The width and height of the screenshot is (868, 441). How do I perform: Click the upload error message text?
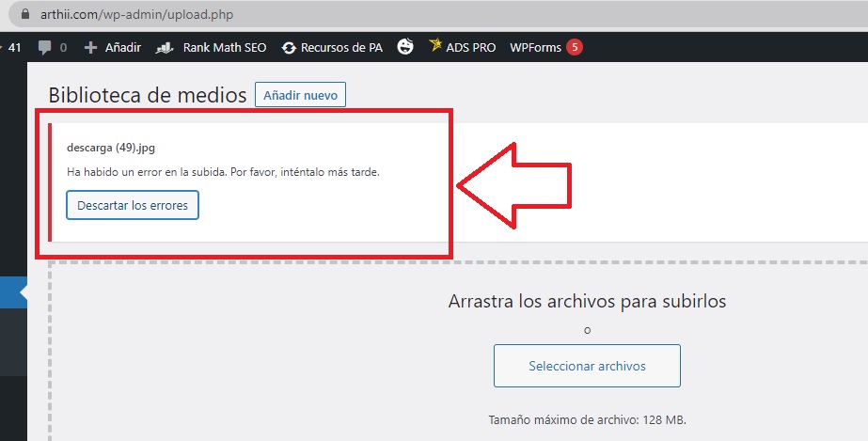[x=223, y=172]
